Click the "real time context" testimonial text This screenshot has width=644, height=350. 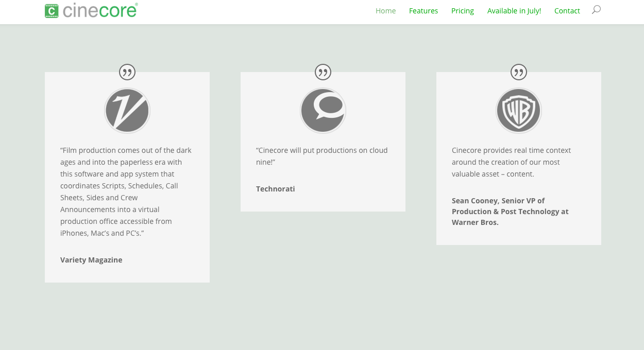coord(512,162)
